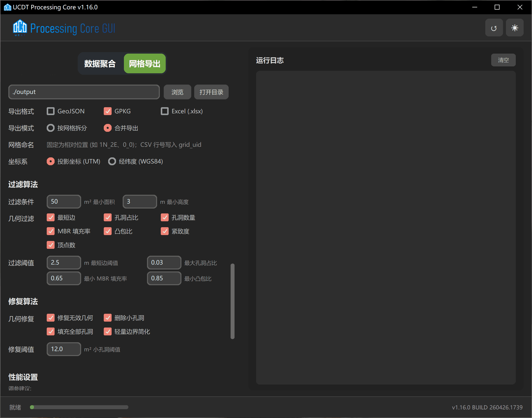
Task: Toggle light theme with sun icon
Action: [x=515, y=28]
